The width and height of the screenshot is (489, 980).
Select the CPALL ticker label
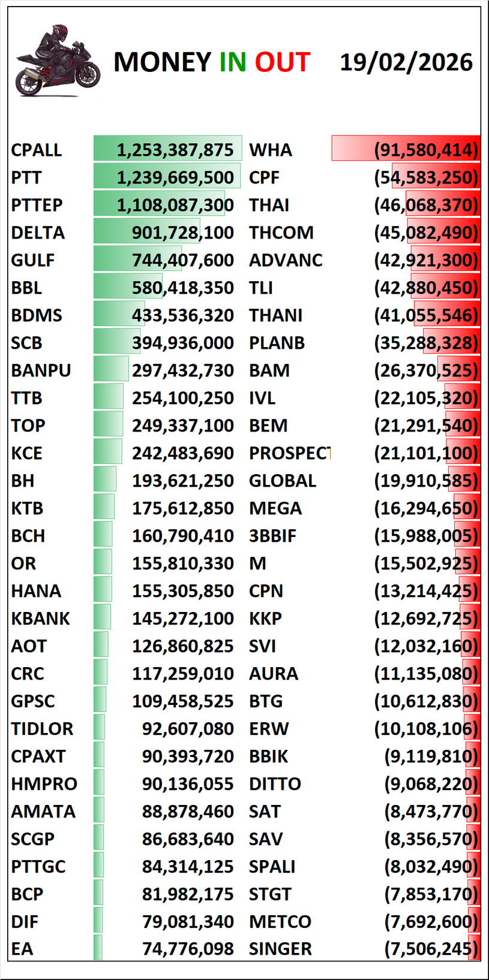pos(37,150)
